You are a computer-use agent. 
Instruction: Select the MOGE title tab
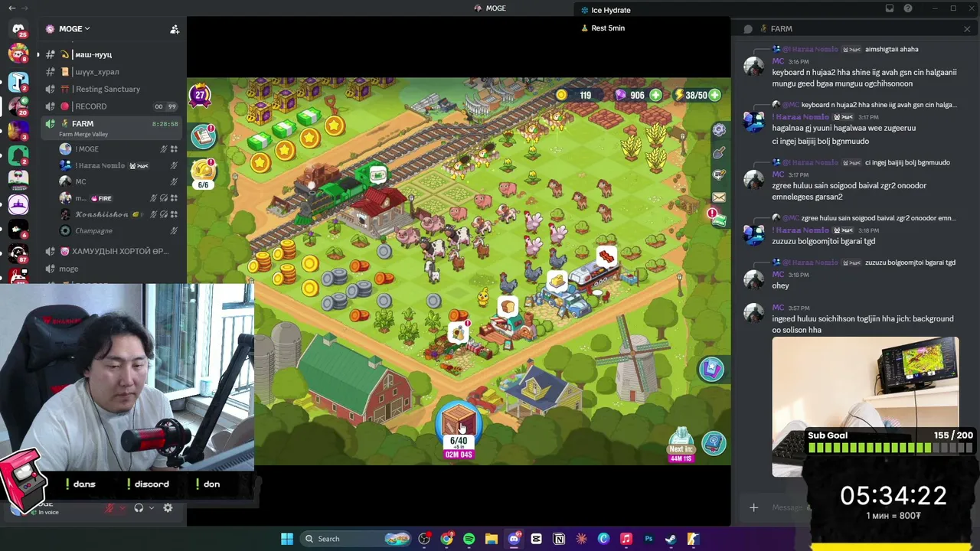tap(490, 8)
